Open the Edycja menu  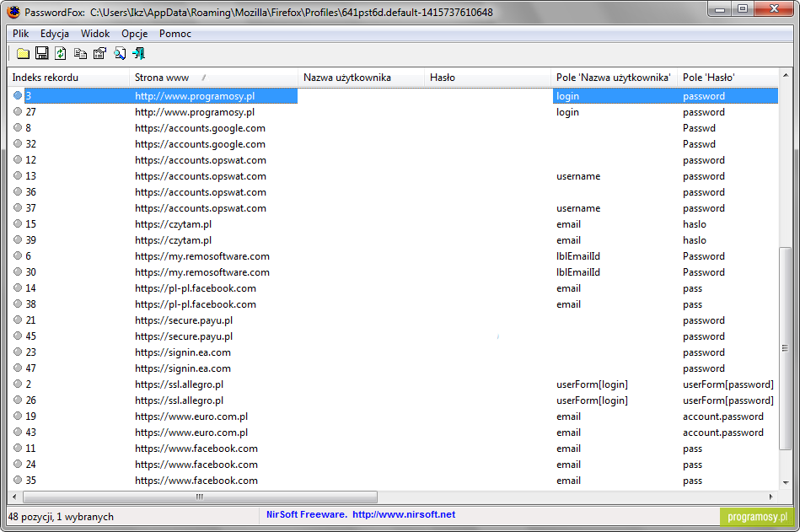click(55, 34)
